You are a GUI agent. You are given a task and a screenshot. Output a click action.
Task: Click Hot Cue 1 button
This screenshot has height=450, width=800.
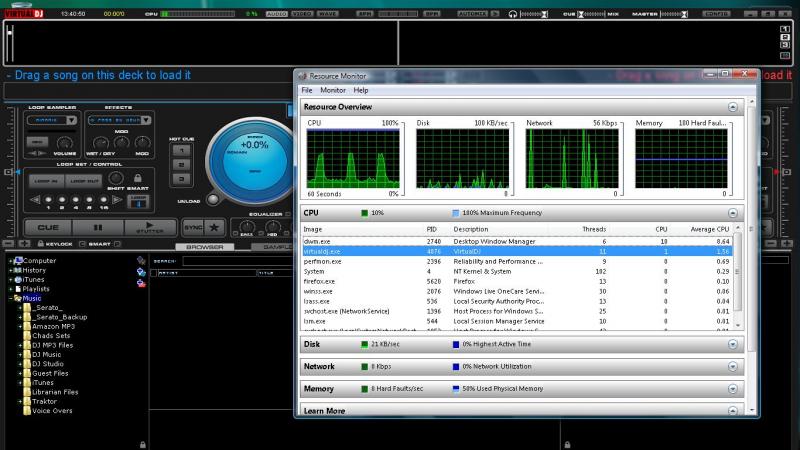pos(181,151)
